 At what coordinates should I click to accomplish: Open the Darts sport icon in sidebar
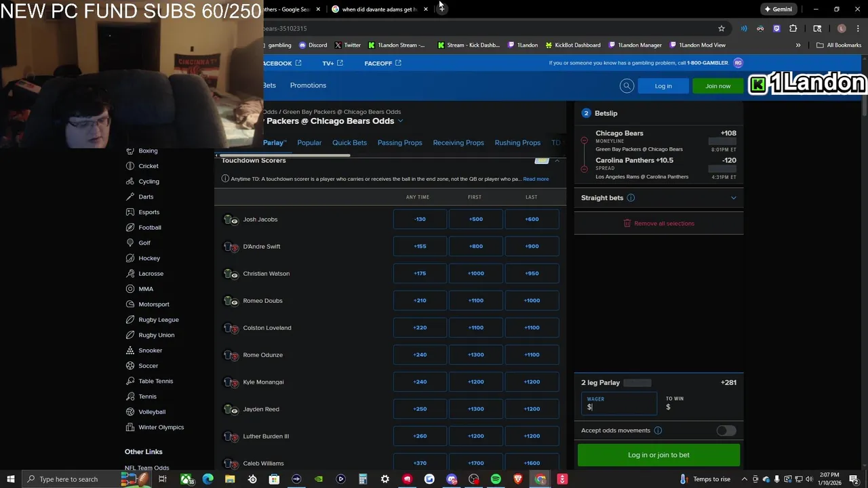click(x=130, y=197)
